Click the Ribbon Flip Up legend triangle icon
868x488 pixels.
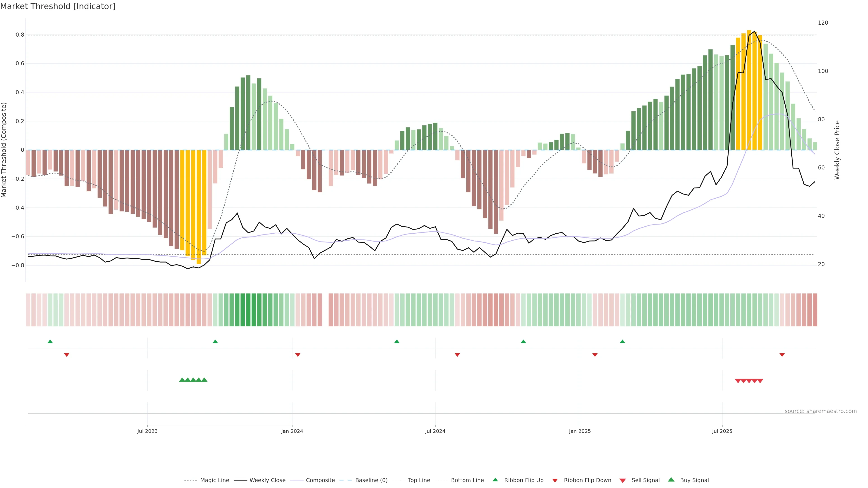tap(495, 480)
